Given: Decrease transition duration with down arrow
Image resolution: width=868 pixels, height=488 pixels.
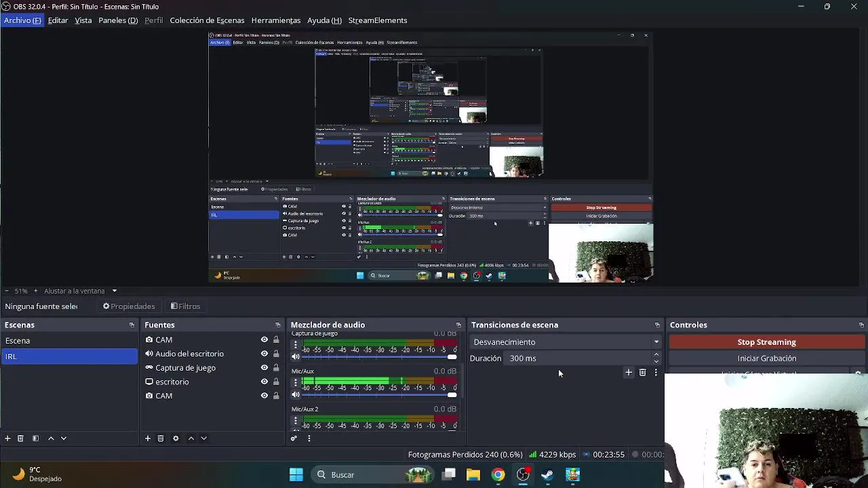Looking at the screenshot, I should 656,361.
